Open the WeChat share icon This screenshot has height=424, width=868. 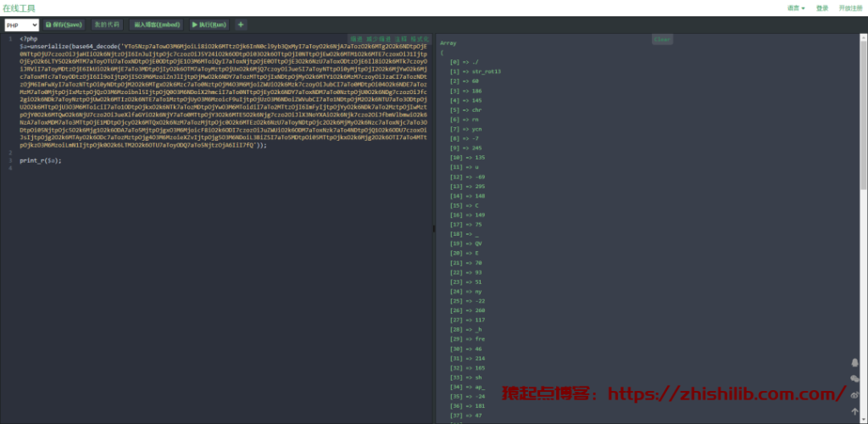point(854,378)
